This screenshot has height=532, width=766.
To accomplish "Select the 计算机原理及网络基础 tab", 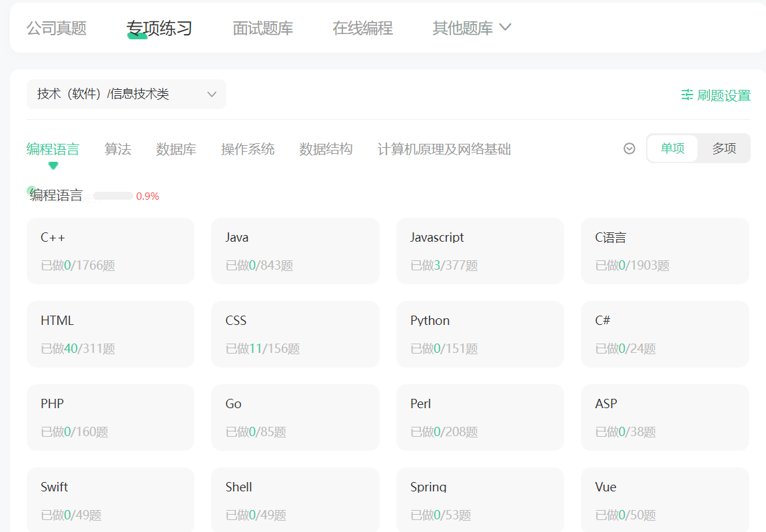I will click(x=444, y=149).
